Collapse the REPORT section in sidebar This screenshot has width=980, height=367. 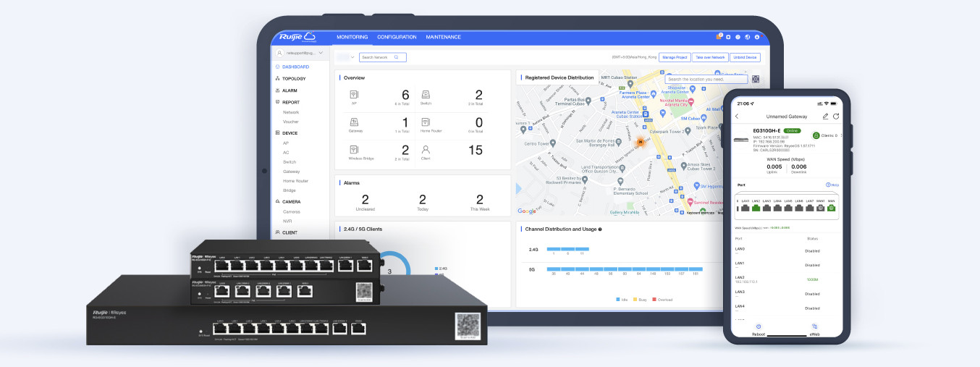click(291, 102)
